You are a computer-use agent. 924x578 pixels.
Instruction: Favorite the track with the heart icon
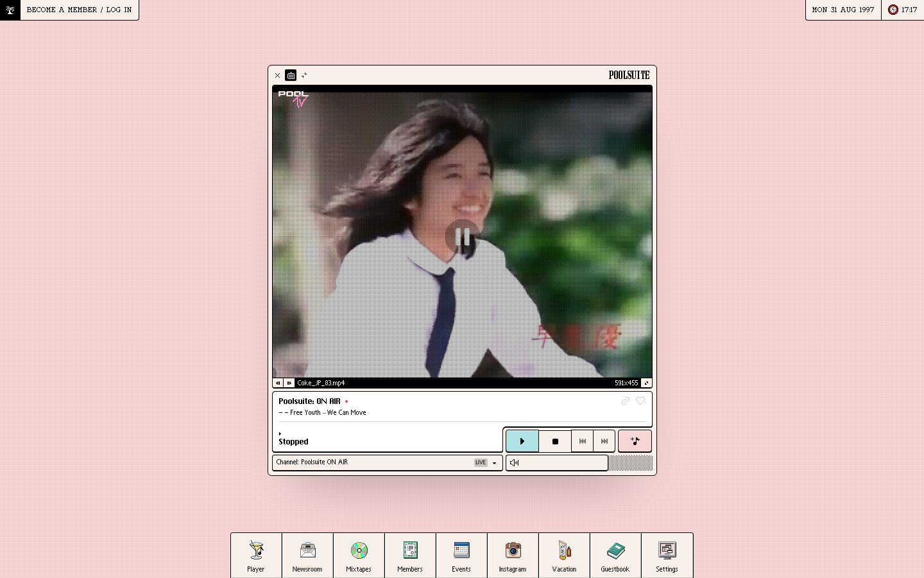(640, 401)
